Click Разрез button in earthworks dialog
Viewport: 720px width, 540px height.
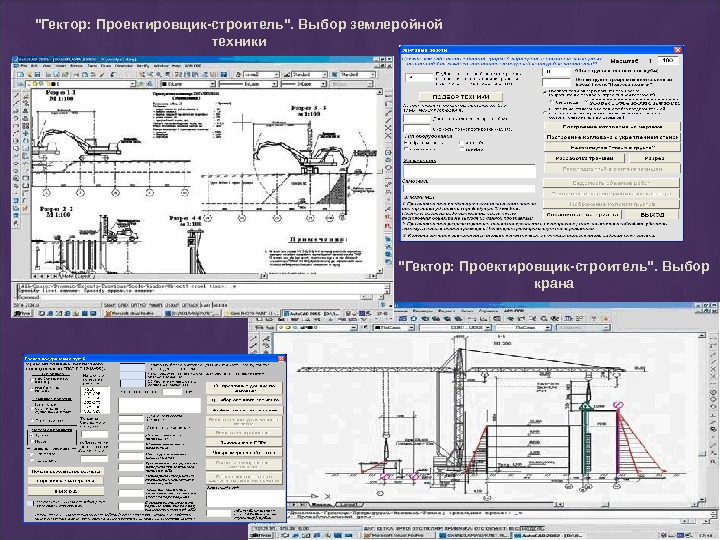654,158
